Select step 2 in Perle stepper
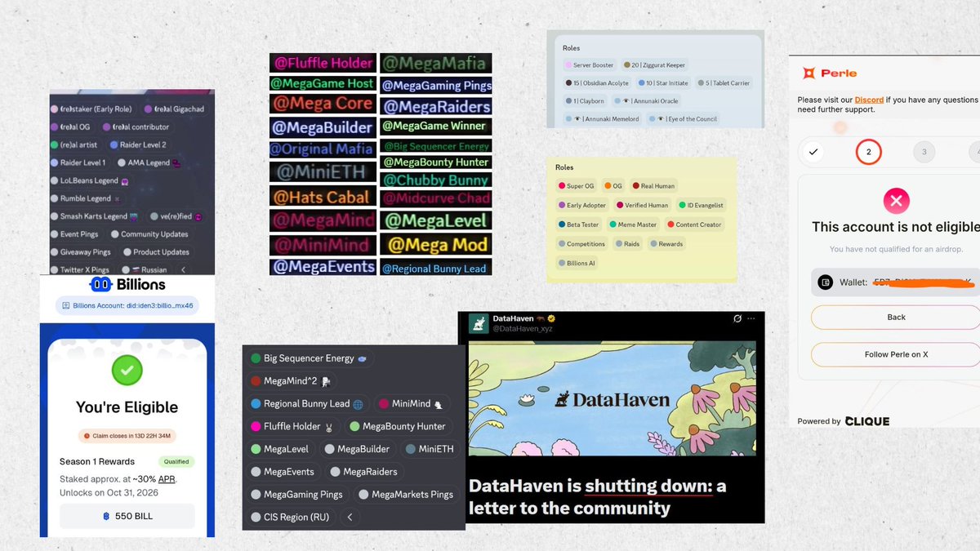Screen dimensions: 980x551 click(868, 152)
